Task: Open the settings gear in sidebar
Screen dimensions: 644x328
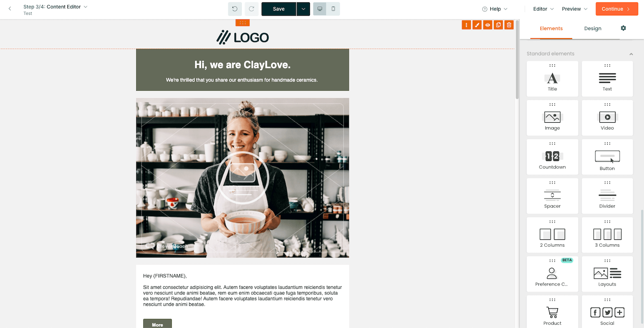Action: (623, 28)
